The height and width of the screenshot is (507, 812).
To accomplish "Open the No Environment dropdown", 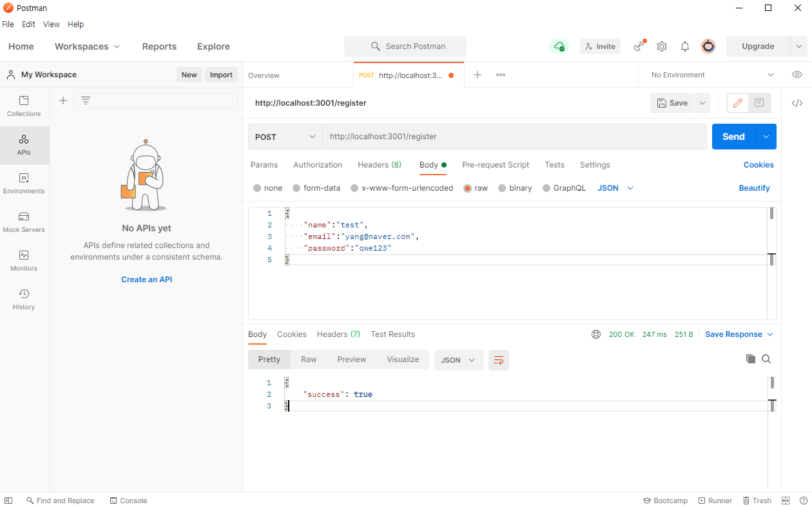I will pos(712,75).
